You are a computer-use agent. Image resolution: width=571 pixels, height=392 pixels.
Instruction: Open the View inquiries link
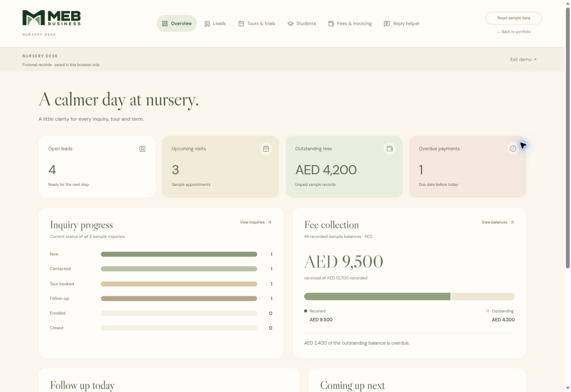click(x=256, y=222)
